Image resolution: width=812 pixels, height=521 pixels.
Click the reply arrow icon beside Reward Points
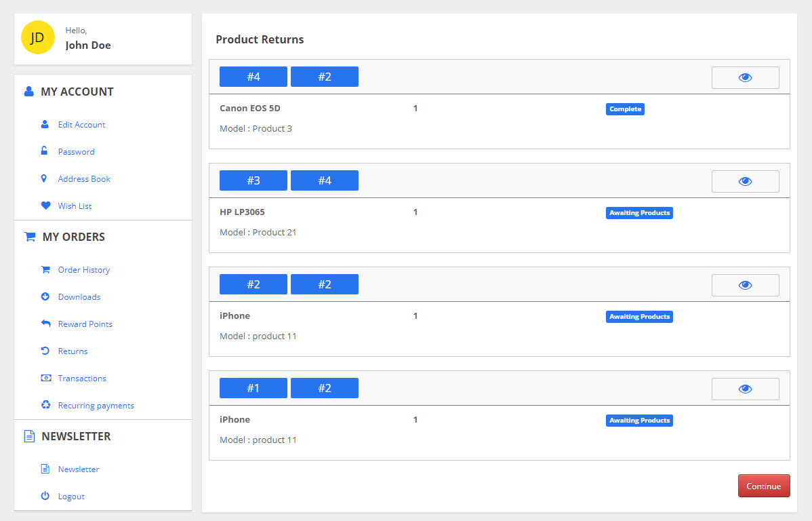[x=45, y=324]
